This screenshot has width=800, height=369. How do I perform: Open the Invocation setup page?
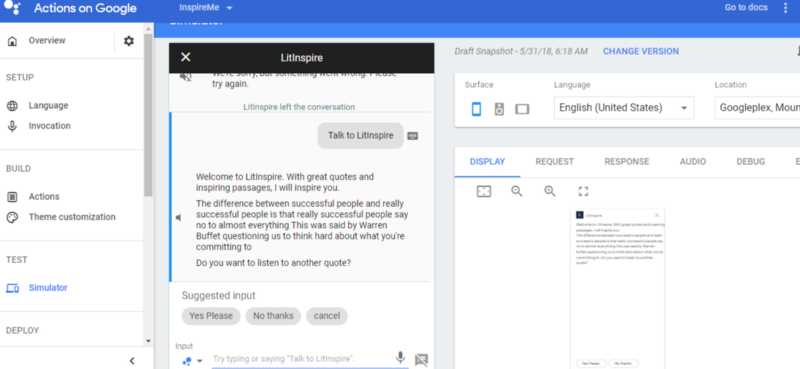(x=49, y=126)
